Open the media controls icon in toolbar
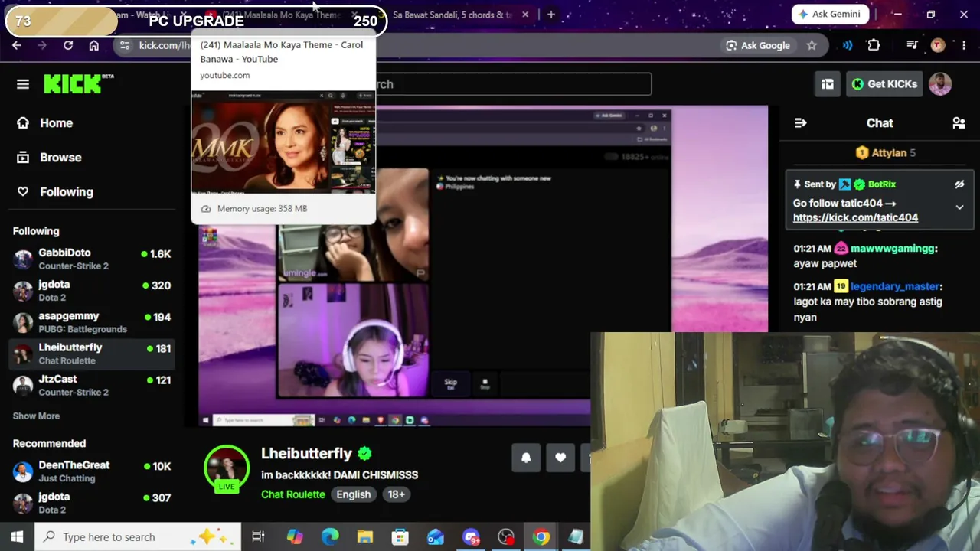Image resolution: width=980 pixels, height=551 pixels. click(x=912, y=46)
